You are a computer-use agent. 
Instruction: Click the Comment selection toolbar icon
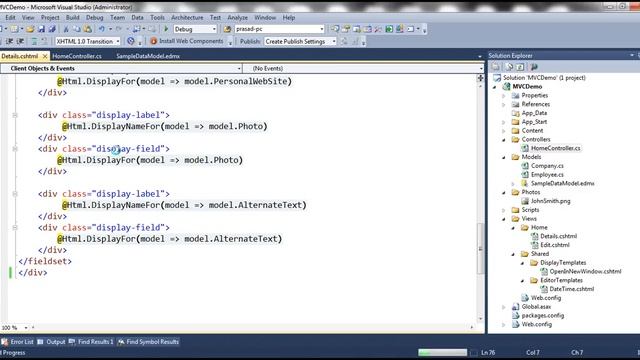pos(34,41)
